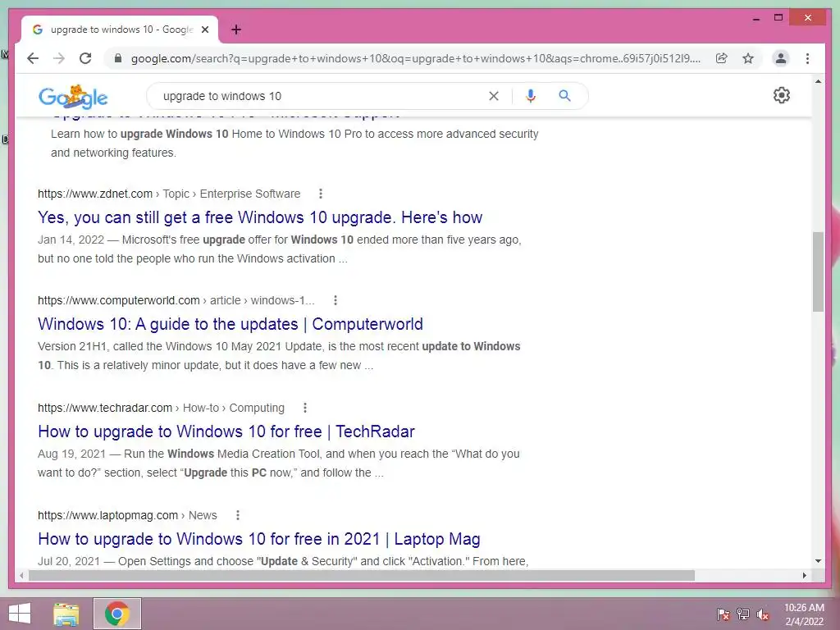Viewport: 840px width, 630px height.
Task: View site info via the padlock icon
Action: click(118, 58)
